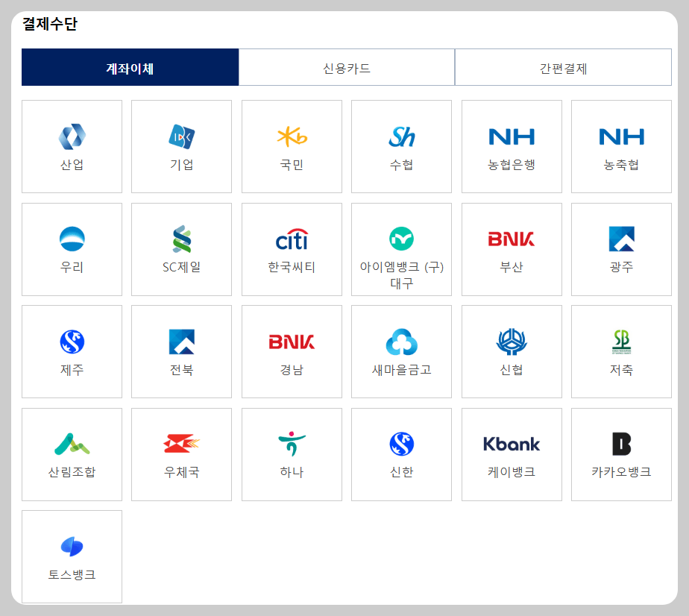Select 하나 bank with the green figure logo
The height and width of the screenshot is (616, 689).
click(292, 454)
